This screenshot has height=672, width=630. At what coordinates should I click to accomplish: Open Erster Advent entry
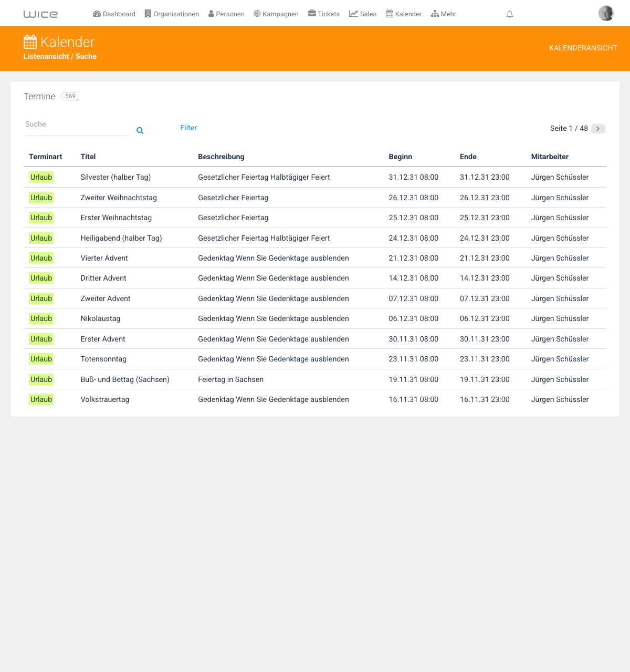pos(103,339)
